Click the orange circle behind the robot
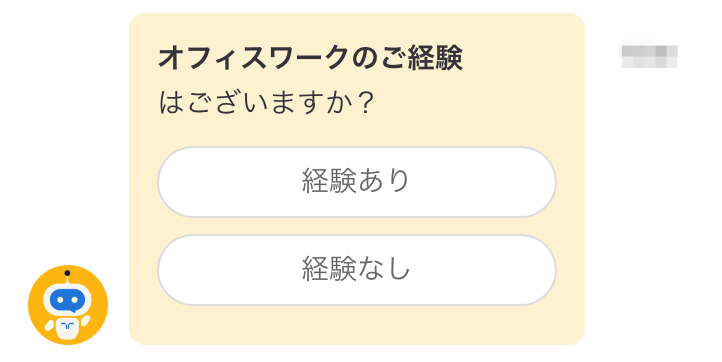The image size is (722, 362). point(68,305)
